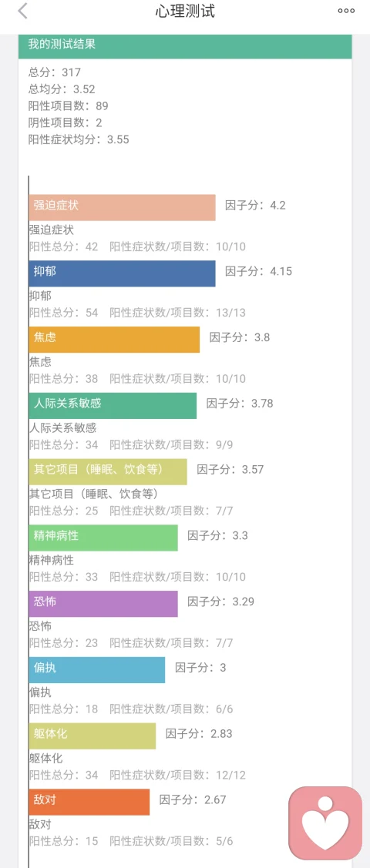Screen dimensions: 370x868
Task: Click the 我的测试结果 header
Action: tap(185, 46)
